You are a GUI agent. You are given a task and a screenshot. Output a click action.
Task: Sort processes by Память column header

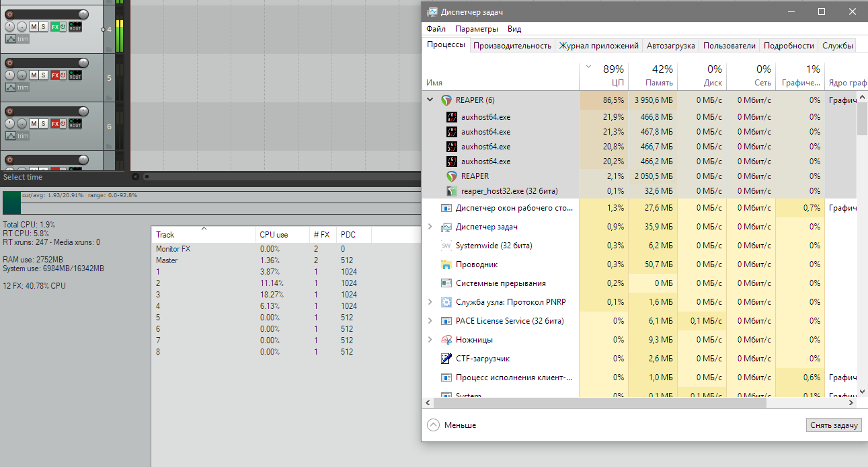653,76
